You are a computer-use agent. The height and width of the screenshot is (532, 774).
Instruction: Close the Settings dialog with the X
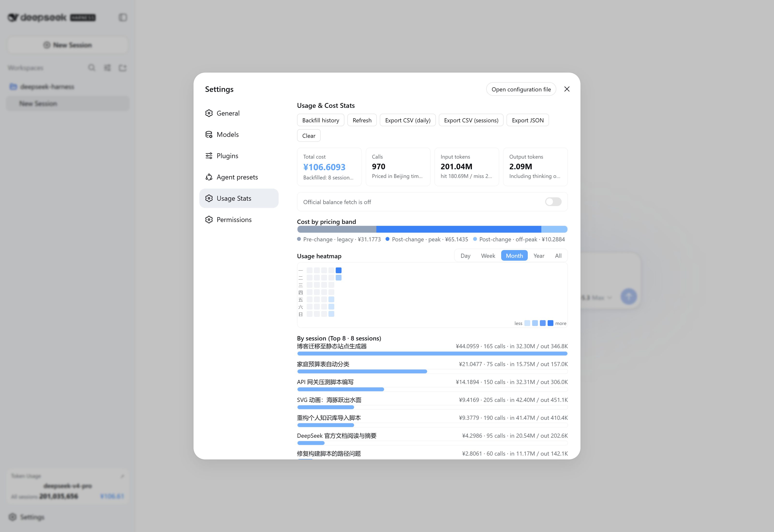tap(567, 89)
